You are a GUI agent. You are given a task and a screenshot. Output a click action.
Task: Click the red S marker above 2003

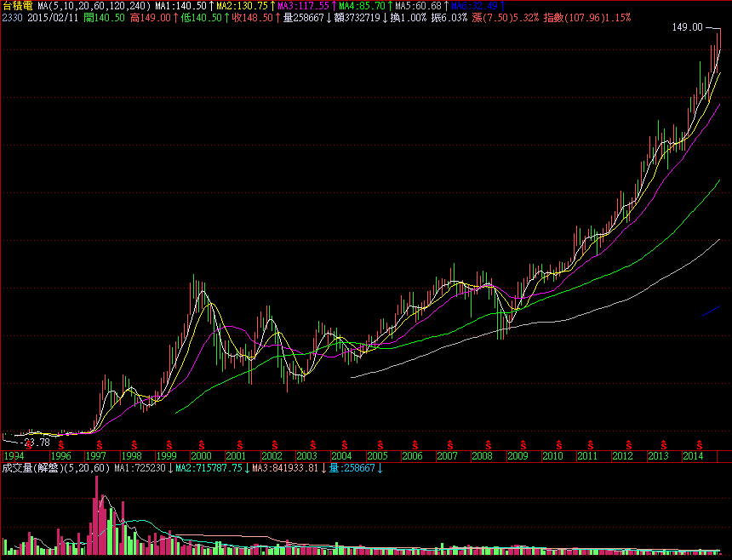point(313,444)
